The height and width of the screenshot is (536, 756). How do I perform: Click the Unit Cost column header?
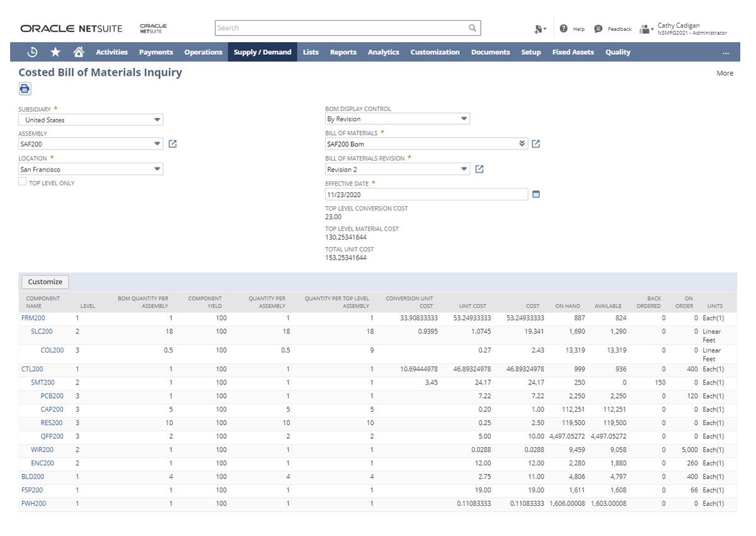pyautogui.click(x=472, y=306)
